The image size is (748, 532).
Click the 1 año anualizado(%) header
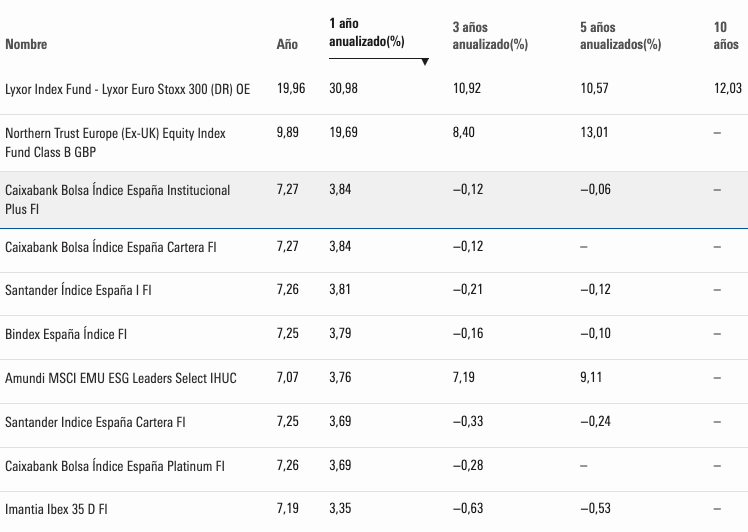[366, 32]
